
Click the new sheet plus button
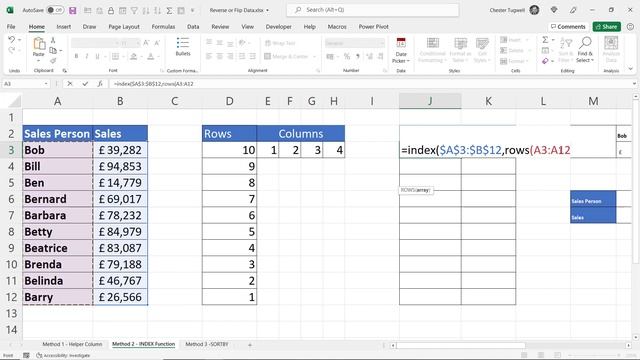click(x=250, y=345)
